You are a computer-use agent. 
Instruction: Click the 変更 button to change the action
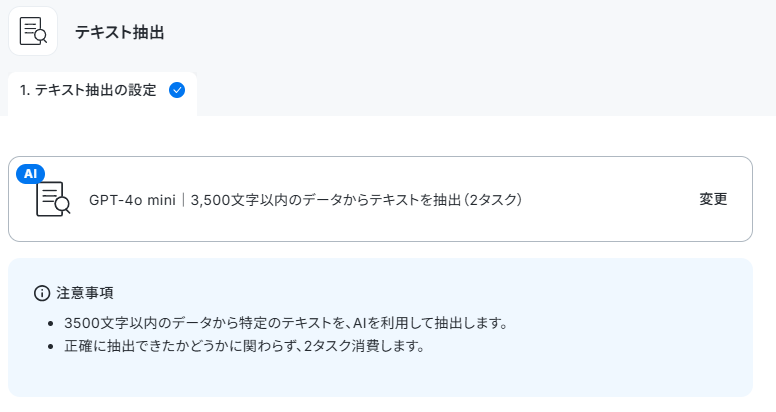713,199
